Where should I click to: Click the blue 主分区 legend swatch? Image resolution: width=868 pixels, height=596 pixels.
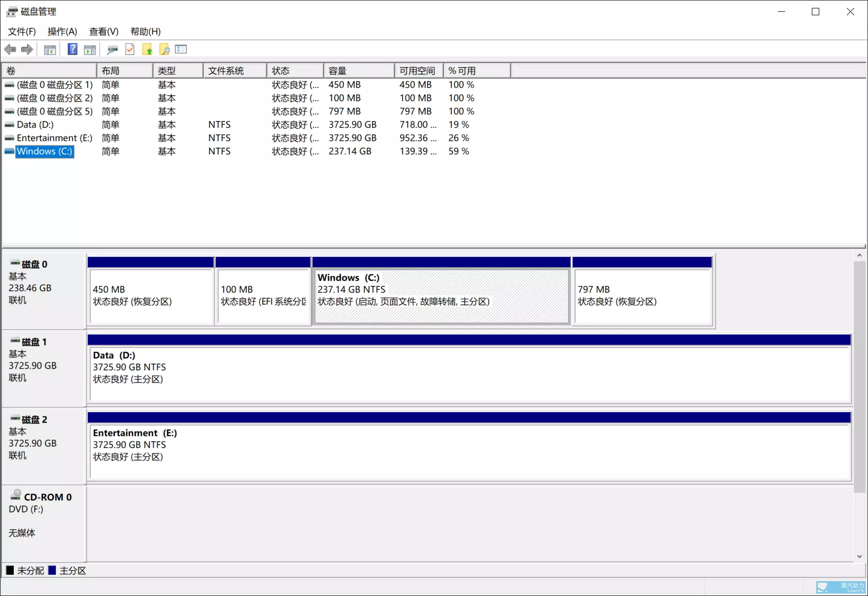pyautogui.click(x=52, y=570)
